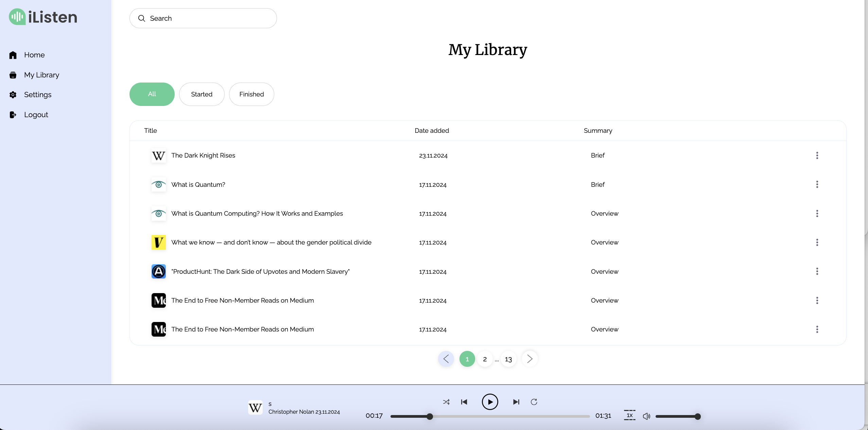Select the All filter
868x430 pixels.
click(x=152, y=94)
